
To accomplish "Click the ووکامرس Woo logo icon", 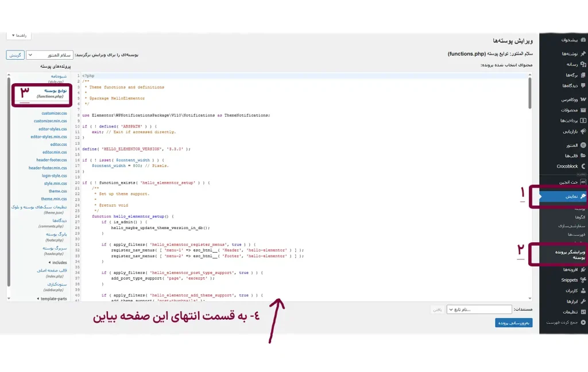I will point(583,99).
